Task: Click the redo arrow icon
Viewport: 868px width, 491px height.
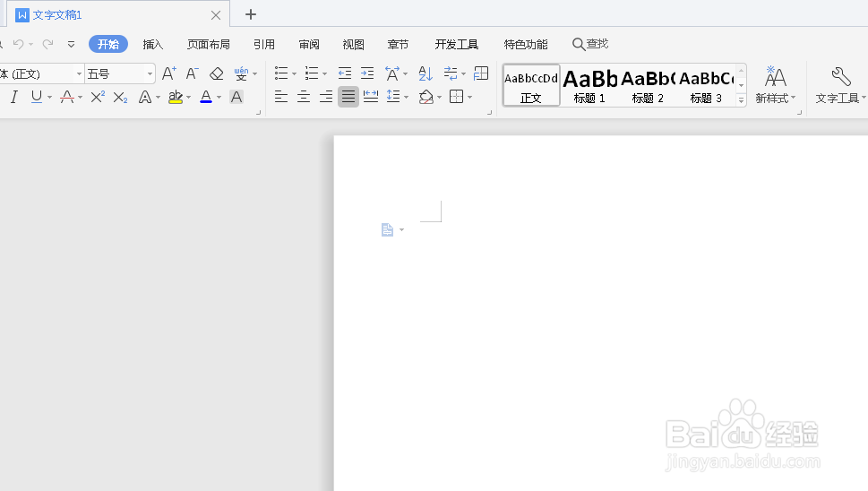Action: point(48,44)
